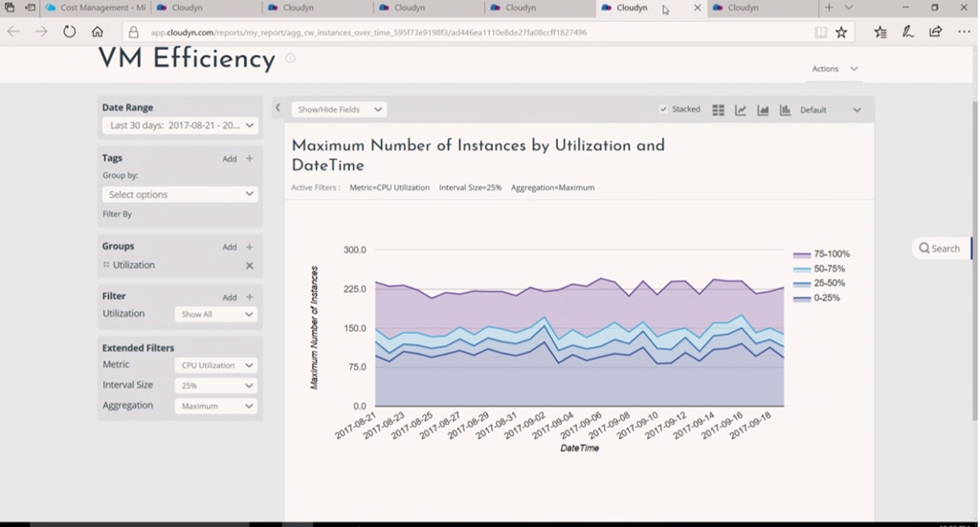Click the browser refresh icon
Screen dimensions: 980x527
tap(69, 32)
